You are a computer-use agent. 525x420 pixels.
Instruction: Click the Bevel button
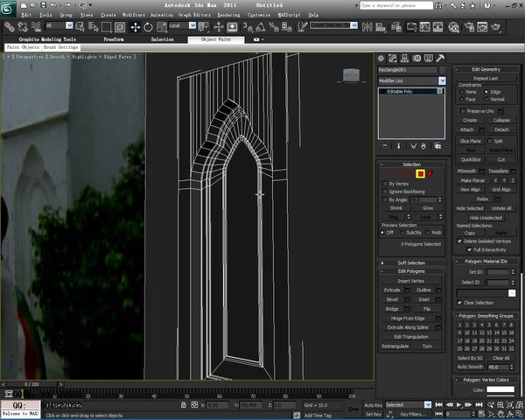click(392, 299)
